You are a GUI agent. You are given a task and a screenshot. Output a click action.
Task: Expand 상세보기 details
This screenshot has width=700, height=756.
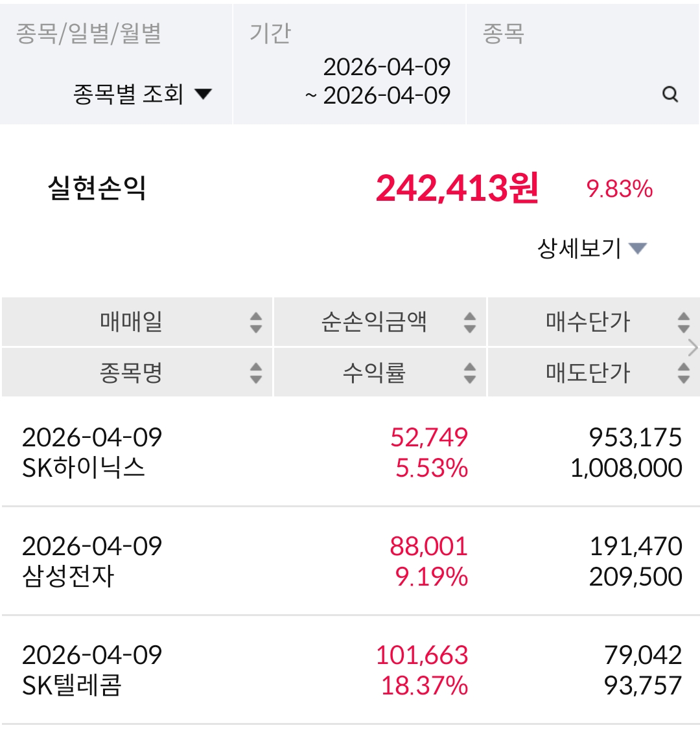pos(592,248)
